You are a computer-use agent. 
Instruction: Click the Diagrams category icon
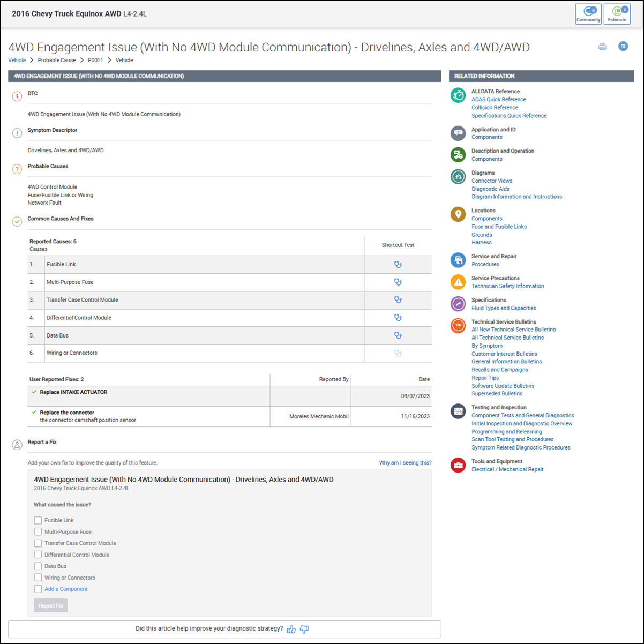458,176
